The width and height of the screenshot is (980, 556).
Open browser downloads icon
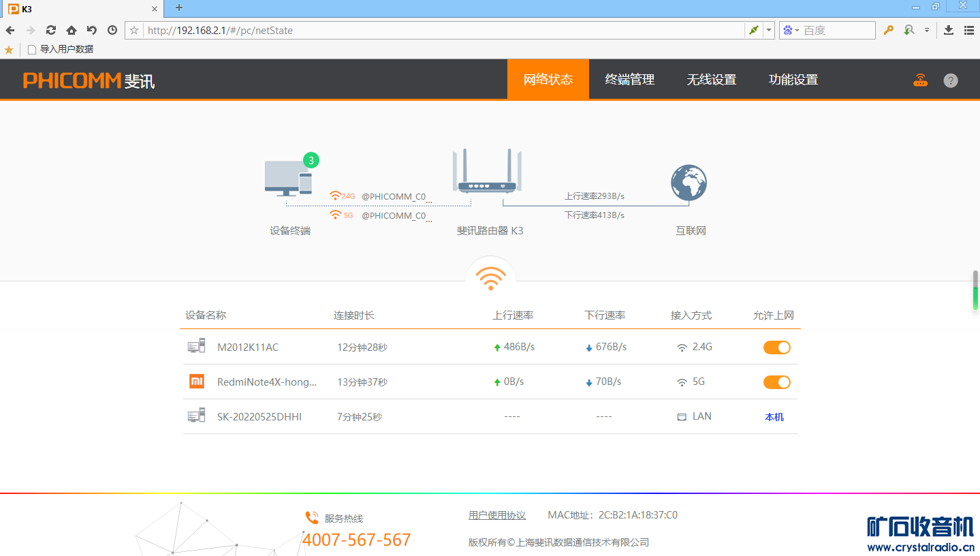949,30
